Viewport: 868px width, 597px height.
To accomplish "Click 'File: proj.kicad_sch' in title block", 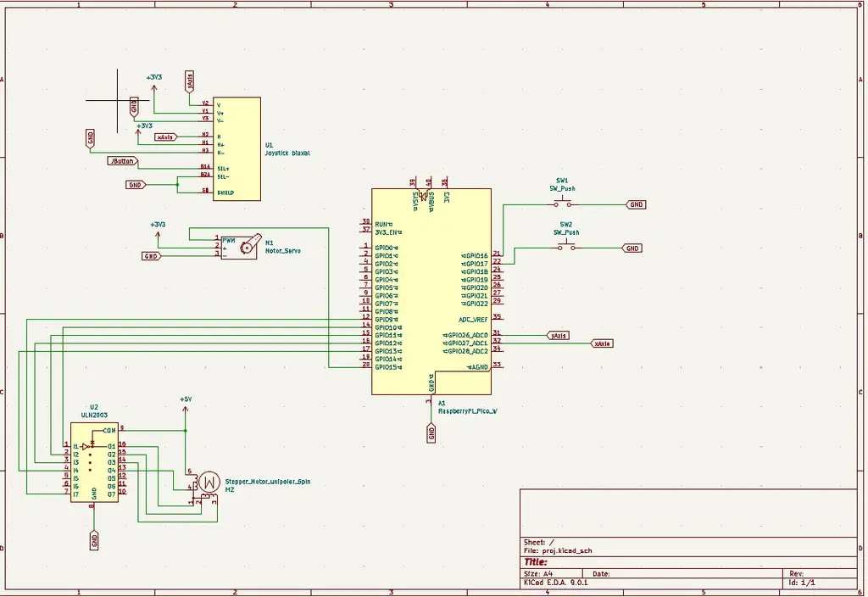I will point(558,551).
